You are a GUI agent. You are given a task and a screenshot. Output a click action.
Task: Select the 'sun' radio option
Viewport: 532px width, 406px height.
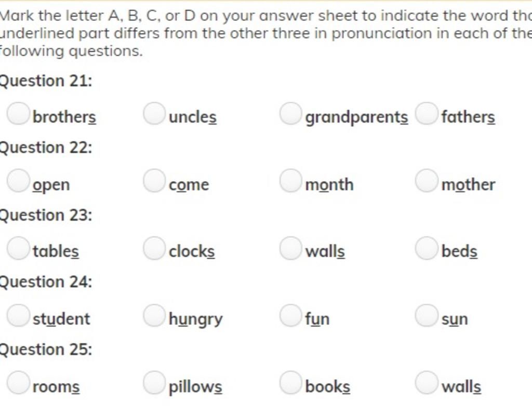pyautogui.click(x=427, y=316)
